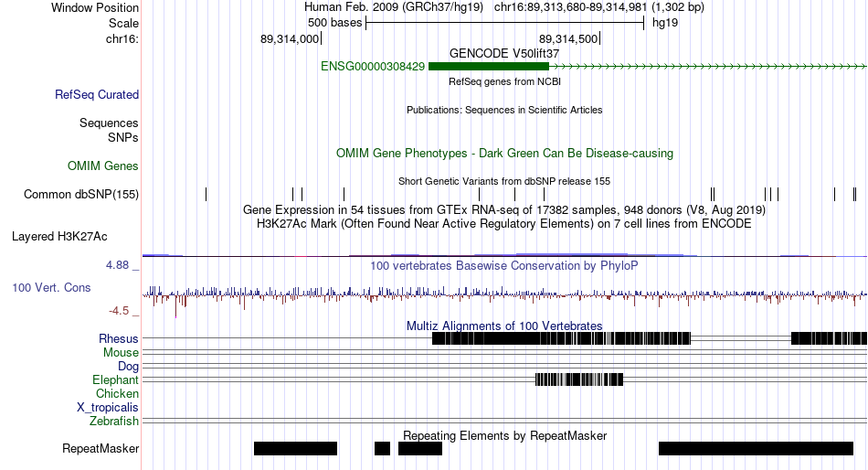Click the GENCODE V50lift37 track title

pos(504,54)
